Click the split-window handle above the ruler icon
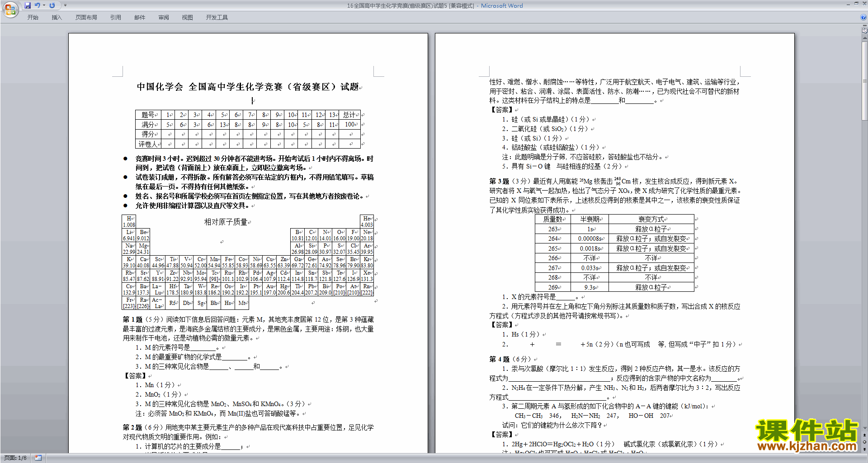Viewport: 868px width, 463px height. pyautogui.click(x=865, y=26)
